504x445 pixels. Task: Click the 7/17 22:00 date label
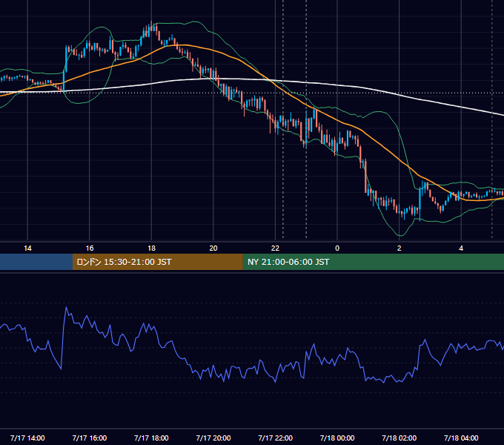(276, 438)
